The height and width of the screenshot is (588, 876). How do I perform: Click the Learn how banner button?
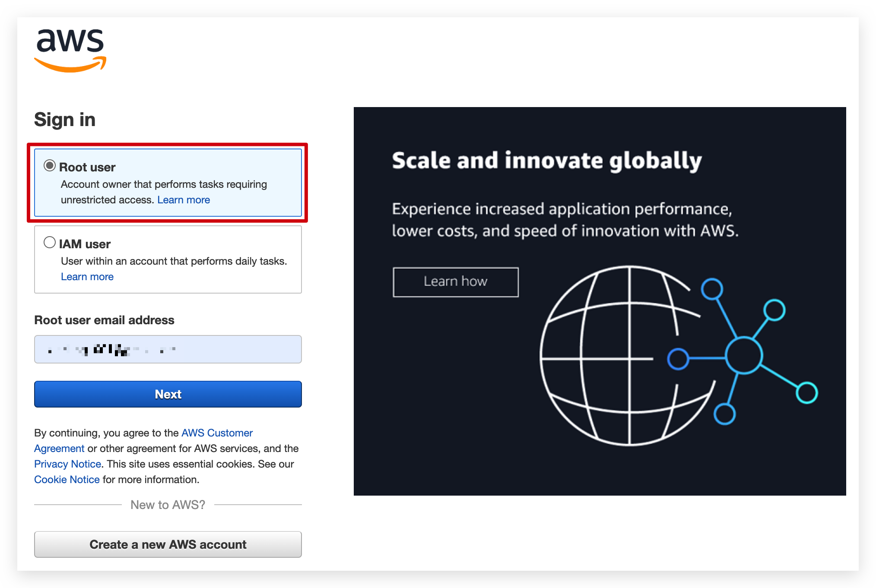456,282
